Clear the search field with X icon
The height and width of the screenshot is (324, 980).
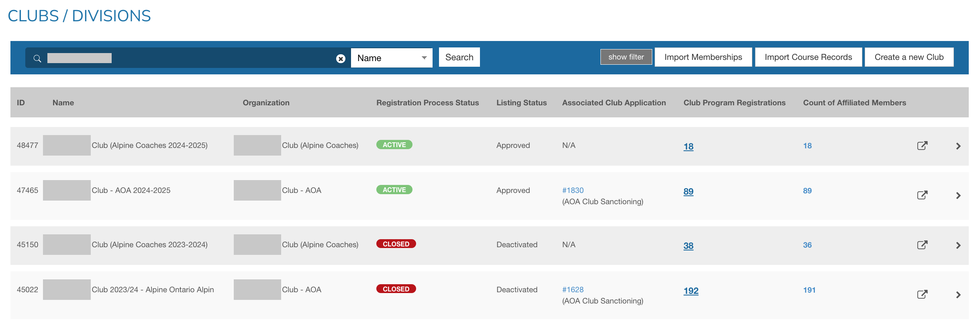[x=341, y=59]
